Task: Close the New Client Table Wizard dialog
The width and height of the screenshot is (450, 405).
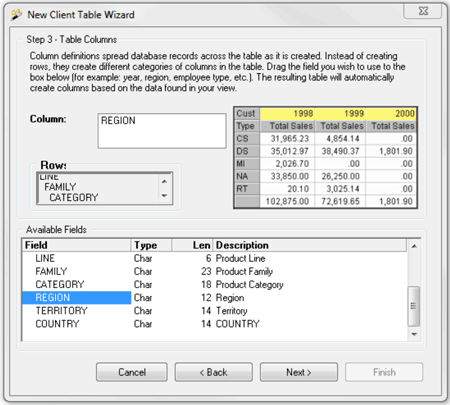Action: 423,11
